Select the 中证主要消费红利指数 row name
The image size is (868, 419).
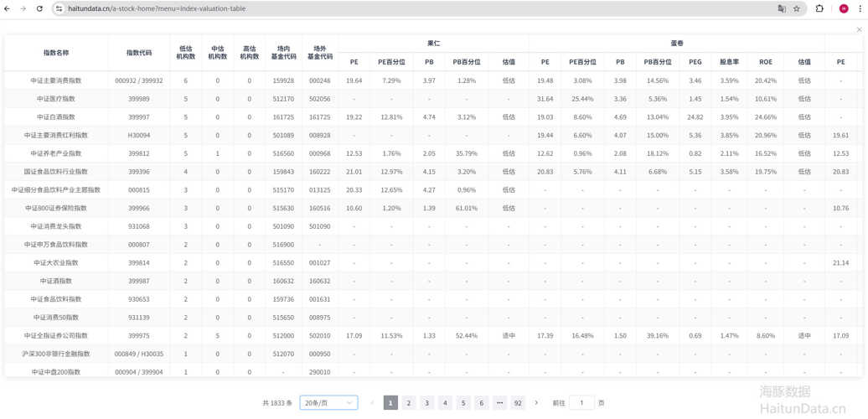(56, 135)
